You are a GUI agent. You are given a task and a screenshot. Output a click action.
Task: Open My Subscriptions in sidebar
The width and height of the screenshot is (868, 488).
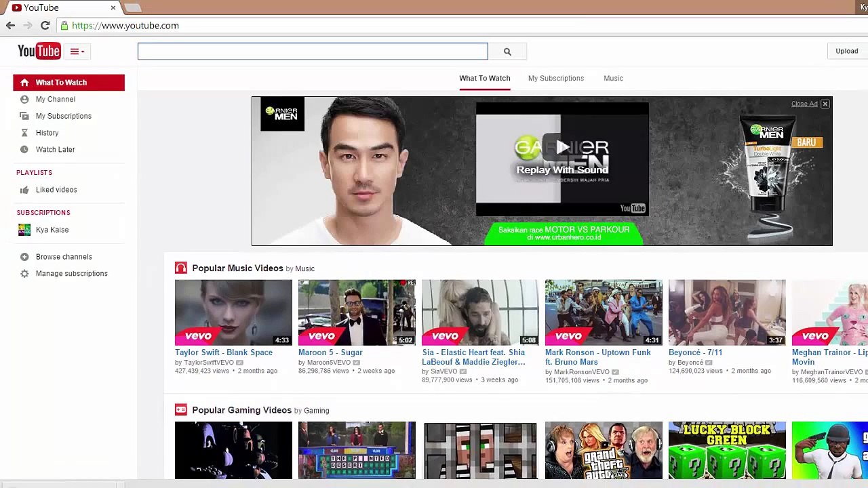pyautogui.click(x=64, y=116)
